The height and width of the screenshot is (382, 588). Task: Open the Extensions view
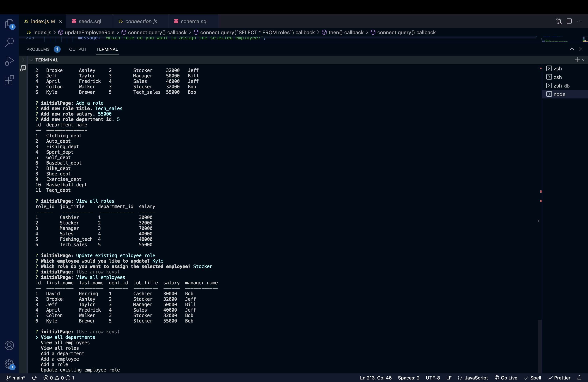tap(9, 80)
